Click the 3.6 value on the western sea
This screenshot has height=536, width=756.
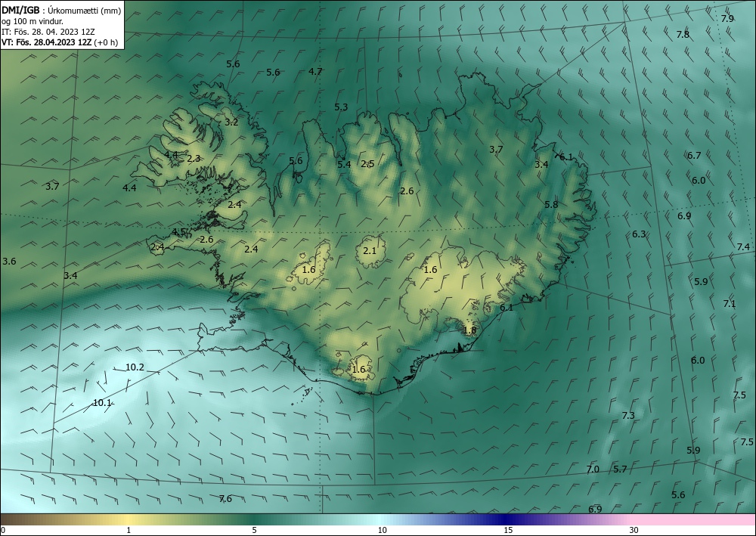[9, 262]
